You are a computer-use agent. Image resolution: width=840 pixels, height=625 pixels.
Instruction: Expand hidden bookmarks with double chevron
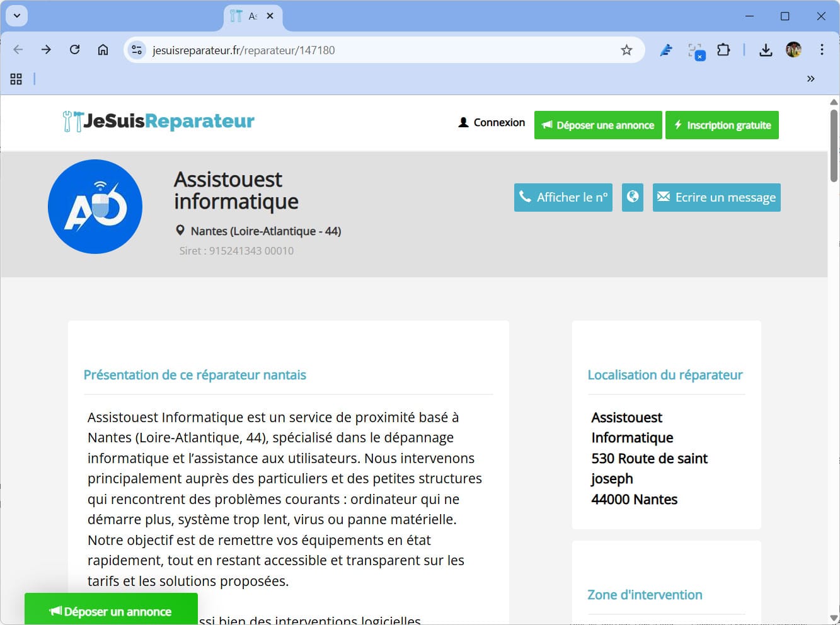[x=811, y=79]
